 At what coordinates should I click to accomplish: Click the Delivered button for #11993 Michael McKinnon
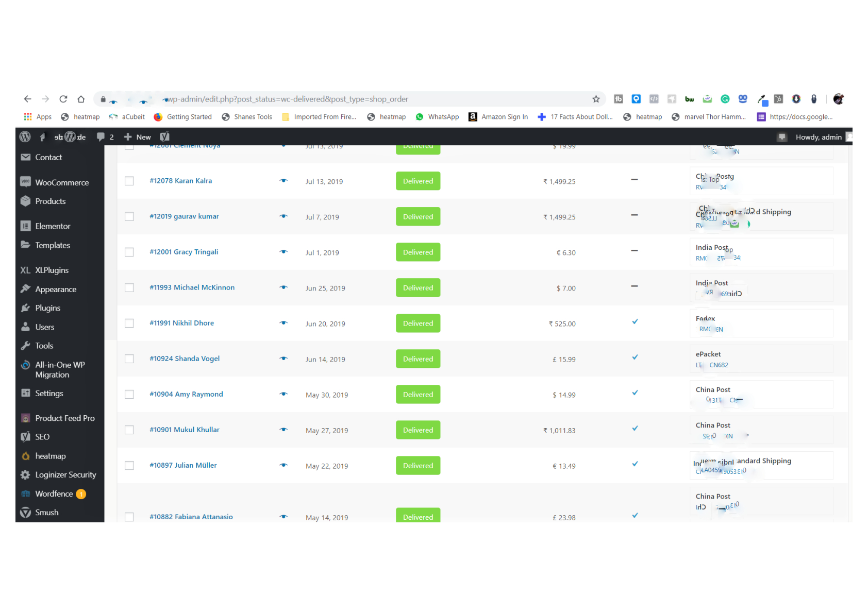tap(418, 287)
